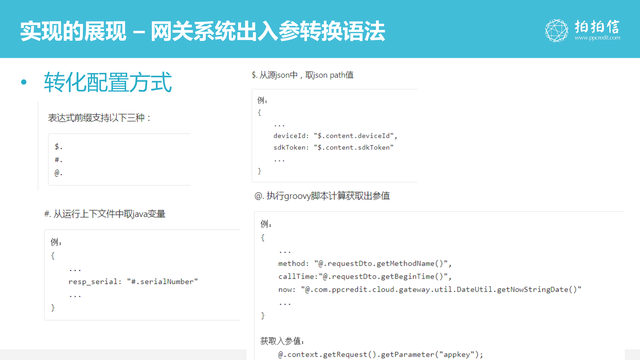Click the now: DateUtil.getNowStringDate() line
Viewport: 640px width, 360px height.
(430, 289)
